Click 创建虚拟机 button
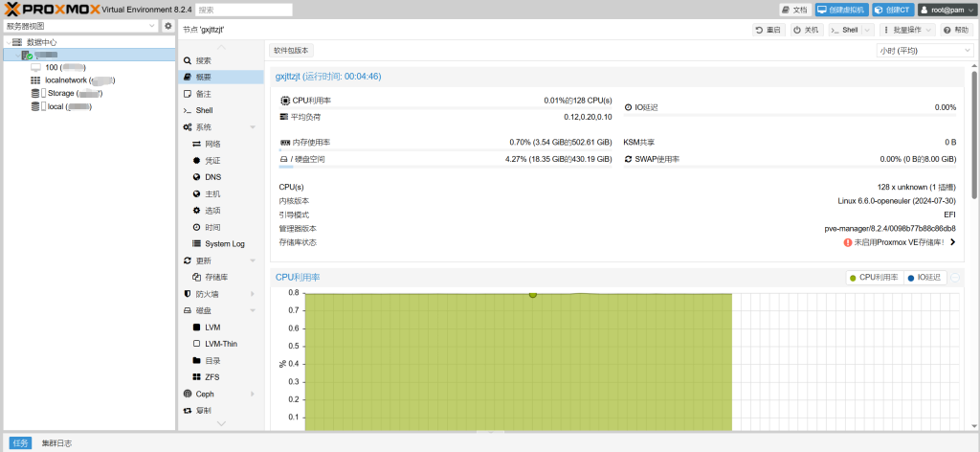This screenshot has width=980, height=452. coord(841,10)
